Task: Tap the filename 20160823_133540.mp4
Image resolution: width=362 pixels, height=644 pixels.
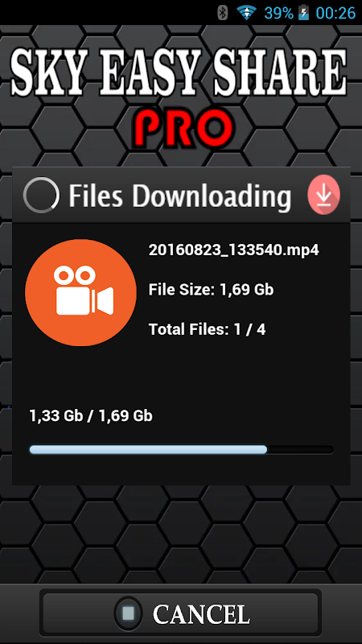Action: [233, 250]
